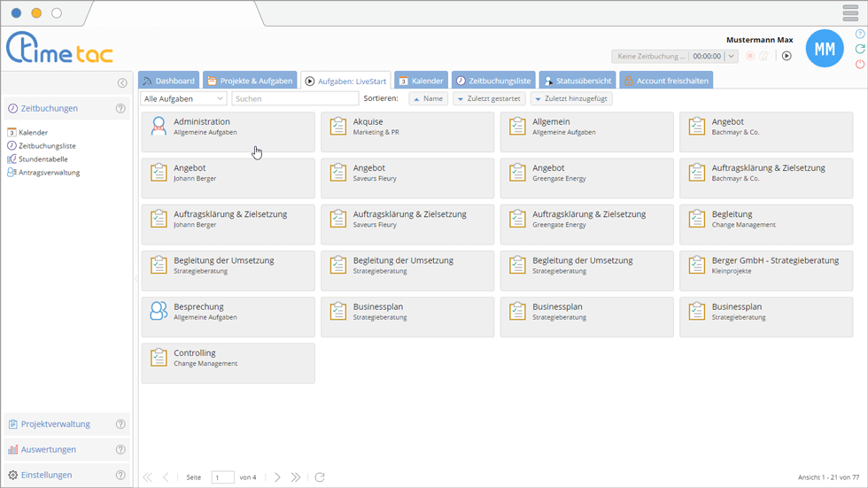Open the Zeitbuchungsliste tab
868x488 pixels.
click(490, 81)
